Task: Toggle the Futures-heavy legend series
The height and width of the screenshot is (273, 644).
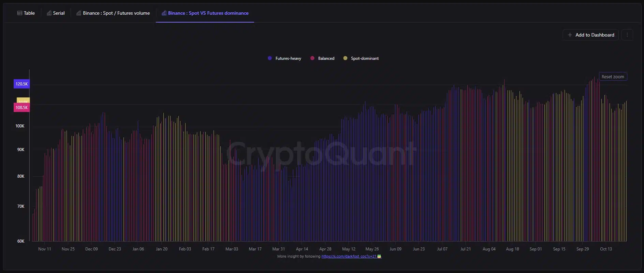Action: pyautogui.click(x=285, y=58)
